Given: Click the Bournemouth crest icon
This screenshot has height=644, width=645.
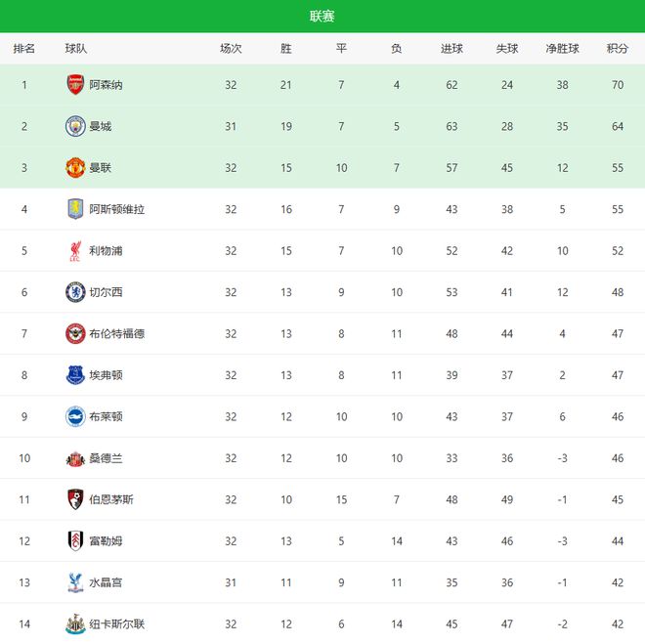Looking at the screenshot, I should [75, 499].
